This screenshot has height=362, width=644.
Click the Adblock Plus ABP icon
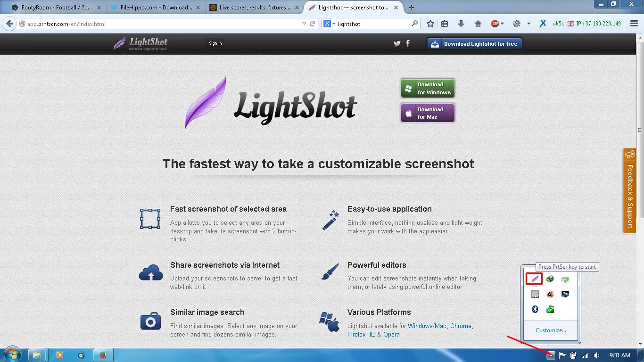[x=495, y=24]
